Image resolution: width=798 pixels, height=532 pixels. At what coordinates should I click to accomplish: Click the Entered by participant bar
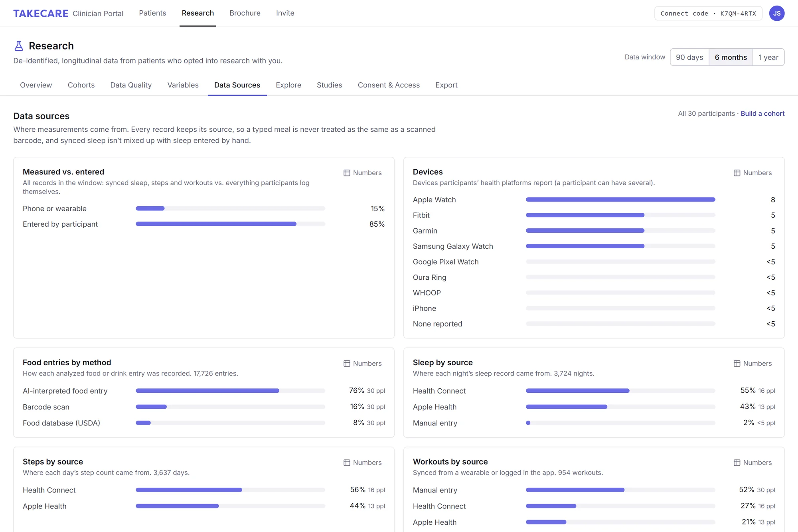pyautogui.click(x=230, y=224)
